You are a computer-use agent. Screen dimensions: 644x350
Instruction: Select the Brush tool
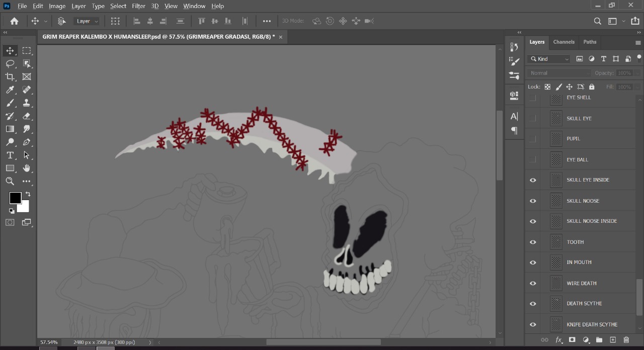pyautogui.click(x=10, y=103)
